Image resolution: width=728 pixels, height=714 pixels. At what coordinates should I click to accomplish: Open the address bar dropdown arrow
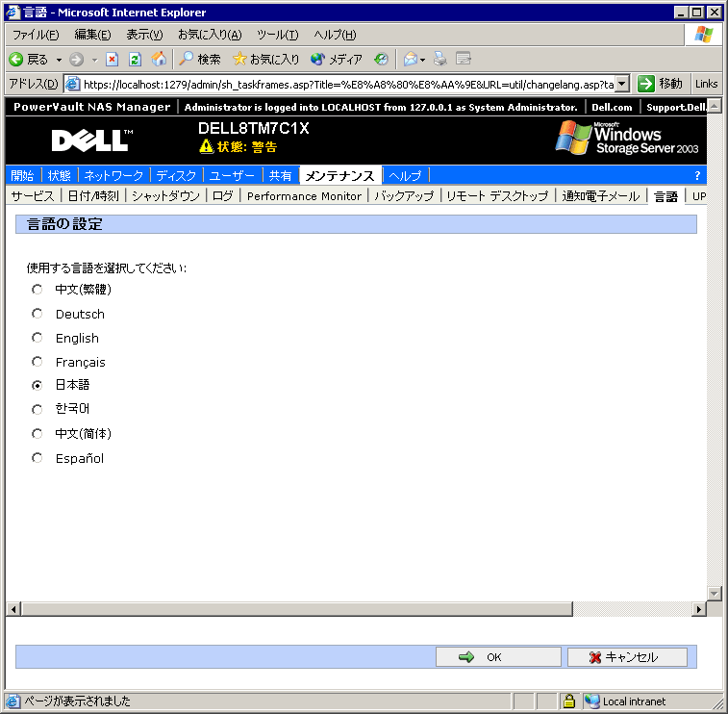[x=622, y=84]
